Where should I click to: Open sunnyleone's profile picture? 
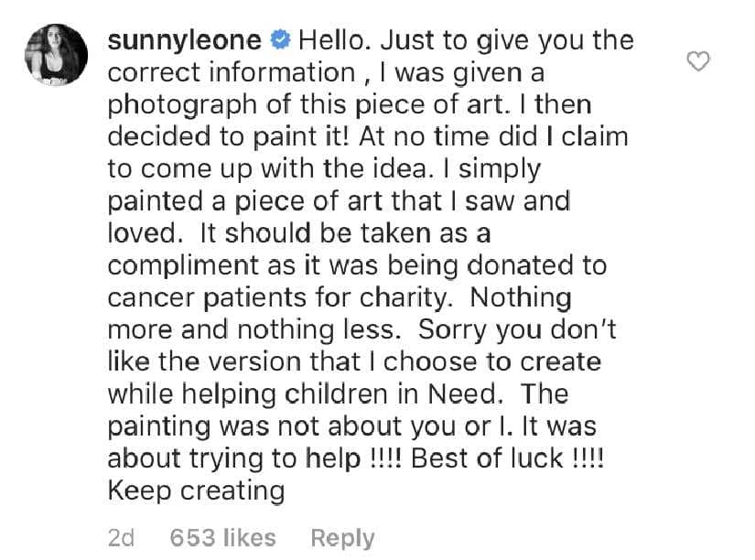coord(57,54)
